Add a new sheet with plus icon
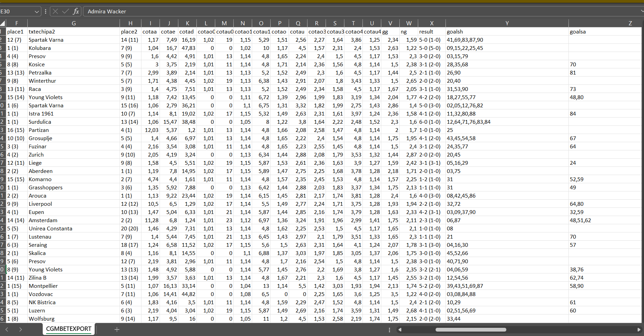Screen dimensions: 644x336 coord(117,330)
